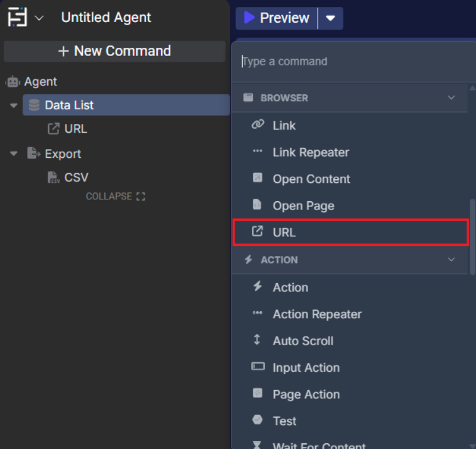476x449 pixels.
Task: Choose the Link command
Action: pos(284,126)
